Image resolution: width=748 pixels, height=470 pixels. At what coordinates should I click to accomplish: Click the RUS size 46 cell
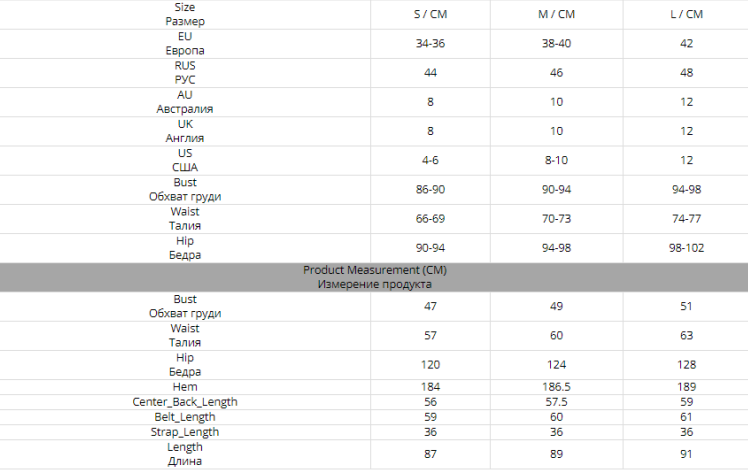(x=556, y=73)
